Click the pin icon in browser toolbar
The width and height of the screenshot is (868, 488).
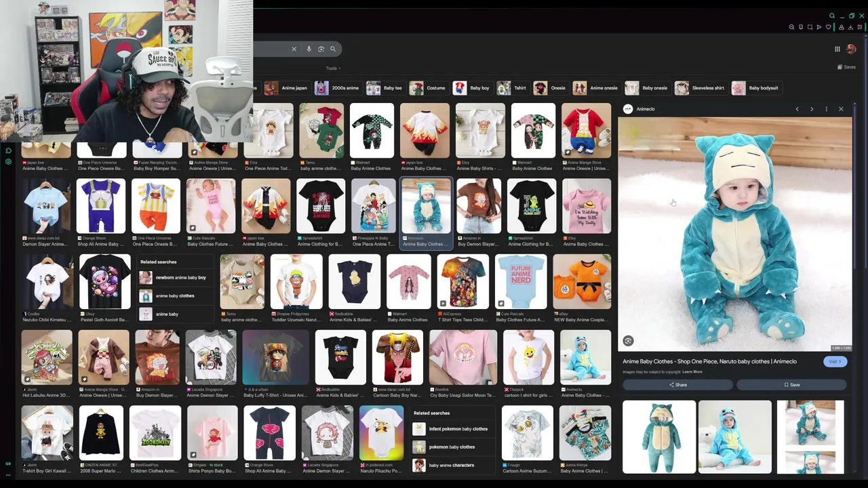(x=801, y=27)
